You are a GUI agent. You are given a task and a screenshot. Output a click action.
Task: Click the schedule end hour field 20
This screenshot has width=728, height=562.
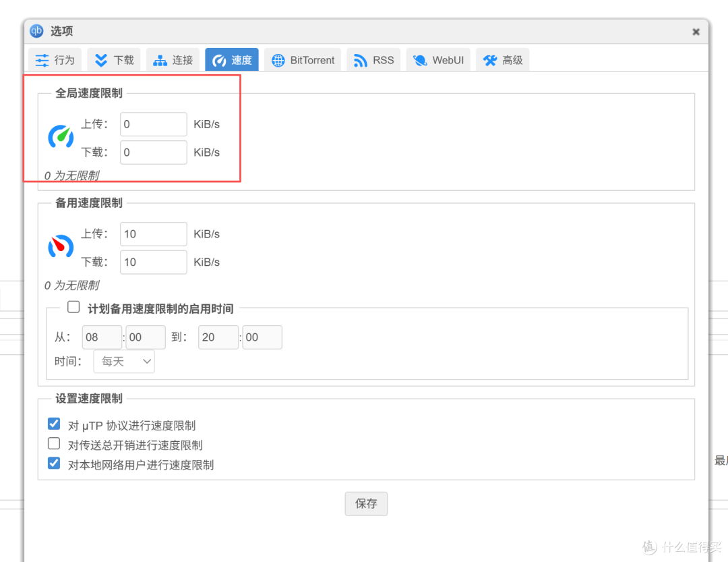218,337
